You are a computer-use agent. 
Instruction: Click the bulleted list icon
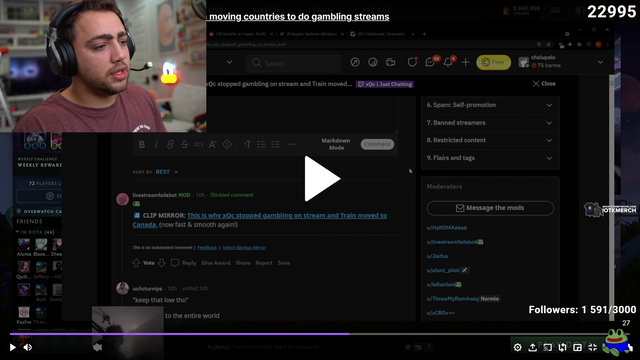tap(261, 144)
